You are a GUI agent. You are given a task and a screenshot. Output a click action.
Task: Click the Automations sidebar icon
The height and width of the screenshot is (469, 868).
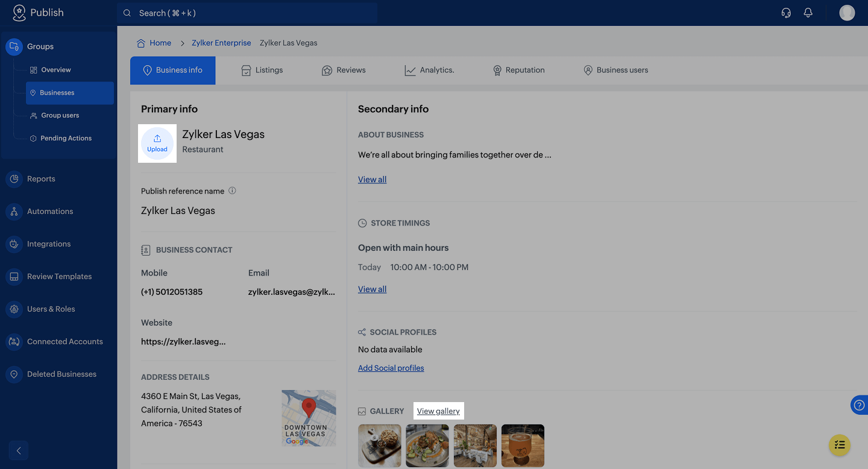tap(14, 212)
